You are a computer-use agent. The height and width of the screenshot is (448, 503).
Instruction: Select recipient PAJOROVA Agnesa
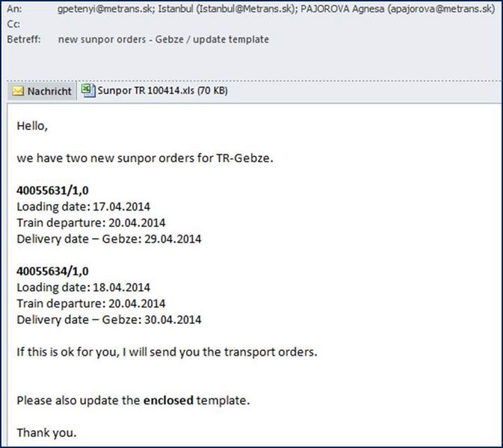coord(398,9)
